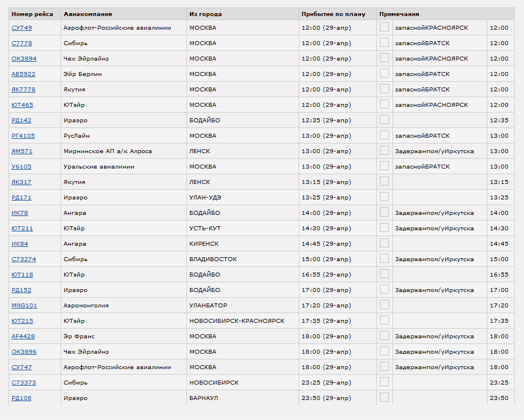Select flight link ЮТ465
This screenshot has height=420, width=524.
point(22,105)
